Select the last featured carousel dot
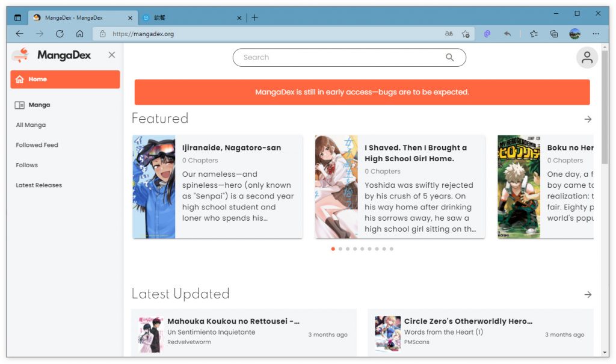Image resolution: width=616 pixels, height=364 pixels. [391, 249]
